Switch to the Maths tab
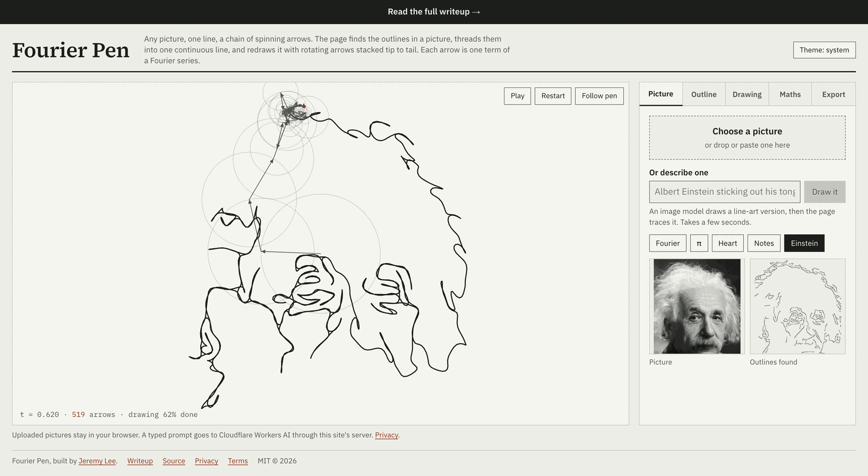Viewport: 868px width, 476px height. [790, 94]
